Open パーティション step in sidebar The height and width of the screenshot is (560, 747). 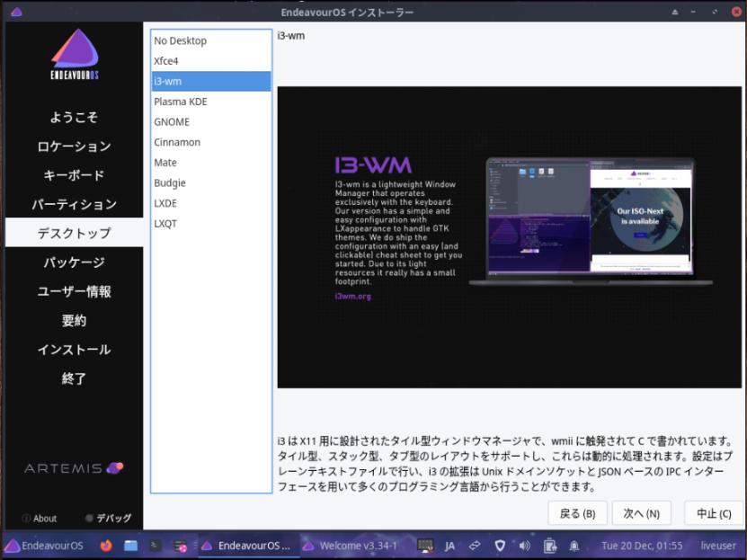tap(74, 204)
